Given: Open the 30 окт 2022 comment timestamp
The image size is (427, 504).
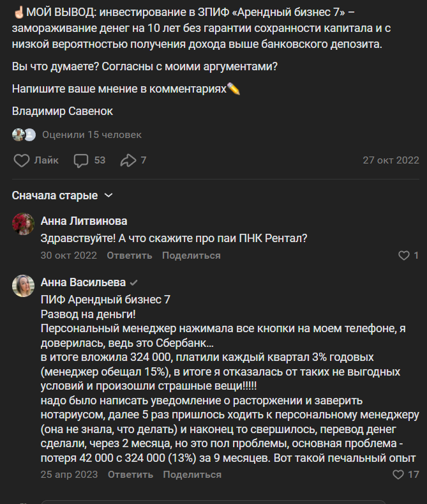Looking at the screenshot, I should tap(69, 256).
